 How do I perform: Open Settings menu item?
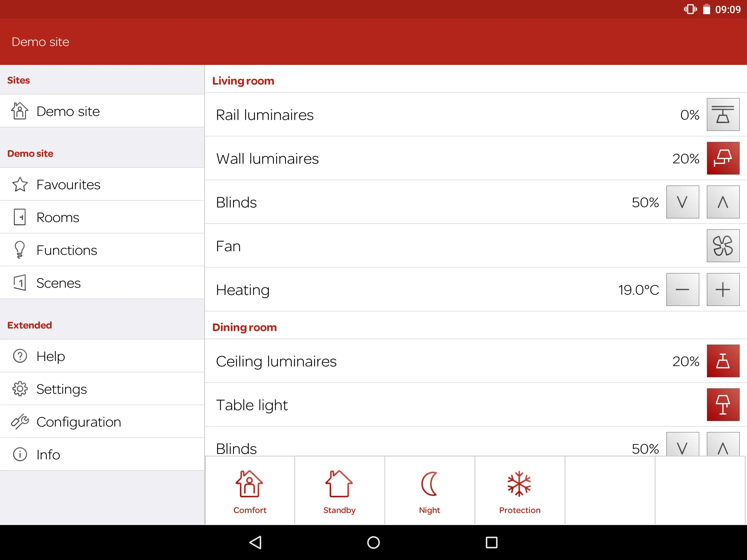[x=102, y=389]
